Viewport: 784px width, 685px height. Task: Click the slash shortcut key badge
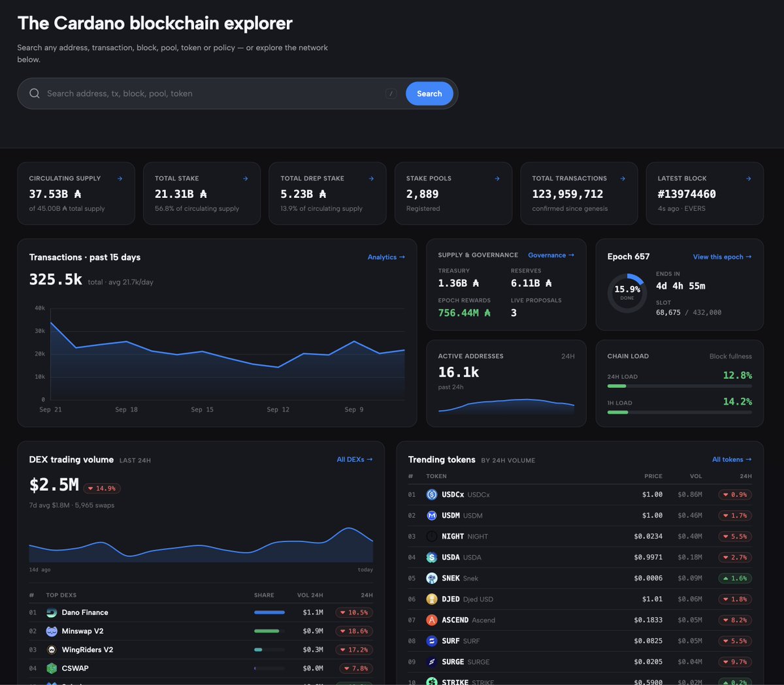click(x=391, y=93)
